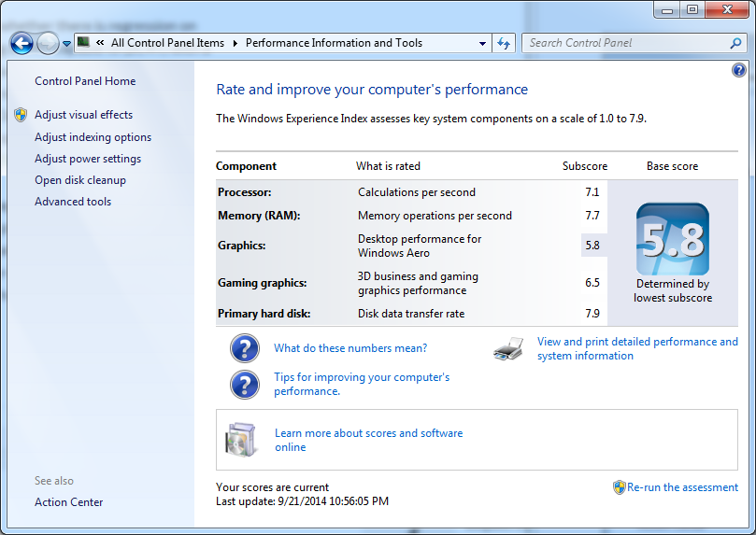Expand the breadcrumb chevron before All Control Panel Items
The image size is (756, 535).
click(x=97, y=43)
